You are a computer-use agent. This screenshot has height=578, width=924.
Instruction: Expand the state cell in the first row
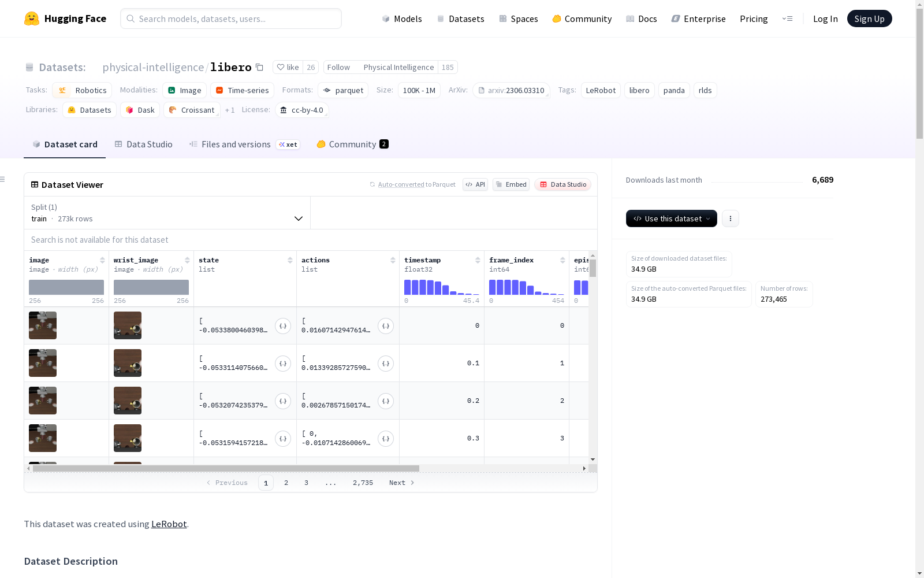pyautogui.click(x=282, y=326)
